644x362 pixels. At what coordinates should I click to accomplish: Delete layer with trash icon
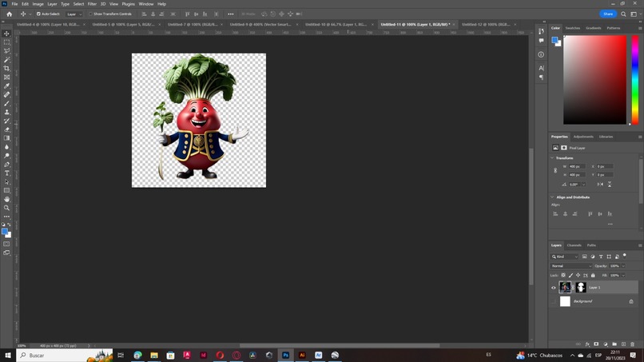point(633,344)
